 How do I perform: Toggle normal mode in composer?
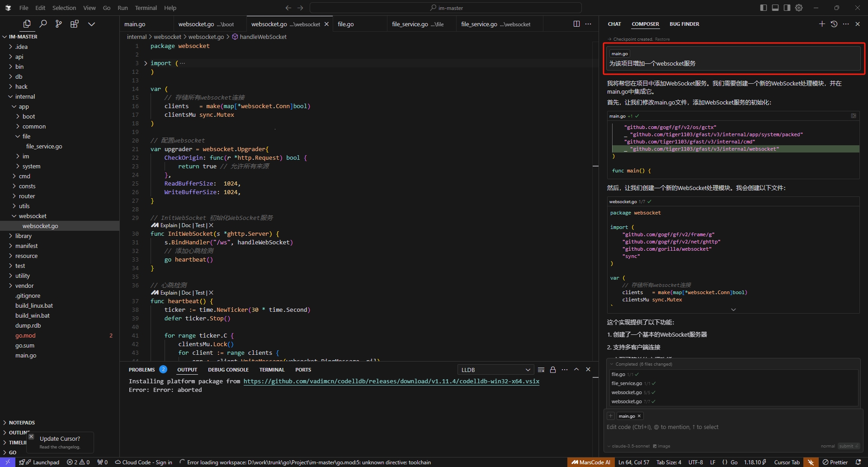[x=828, y=446]
